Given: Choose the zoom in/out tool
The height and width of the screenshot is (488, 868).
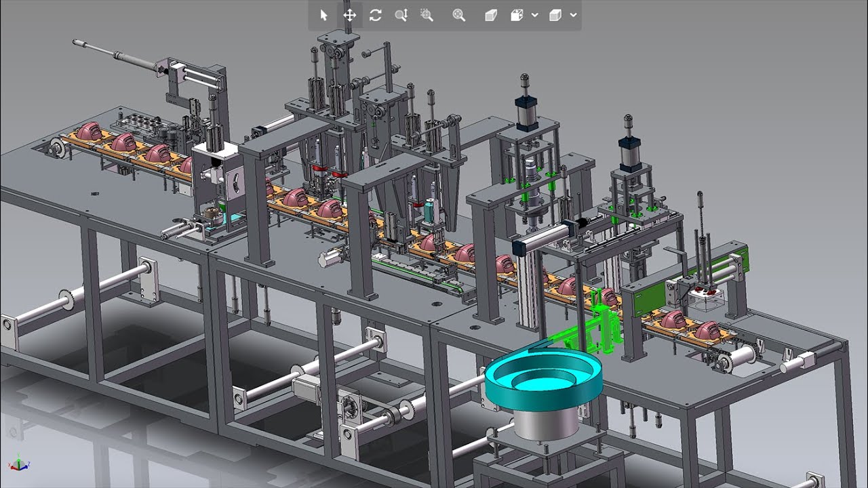Looking at the screenshot, I should pos(401,15).
